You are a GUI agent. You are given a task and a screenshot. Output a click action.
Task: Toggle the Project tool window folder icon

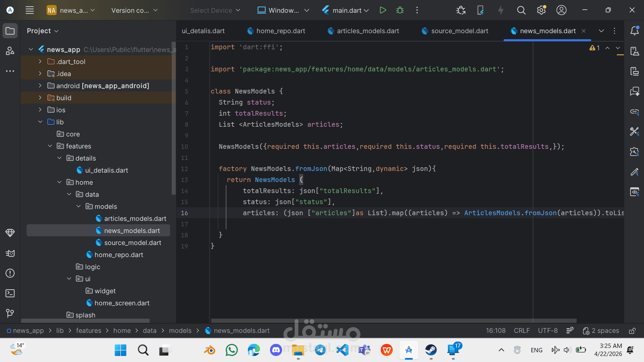(10, 31)
